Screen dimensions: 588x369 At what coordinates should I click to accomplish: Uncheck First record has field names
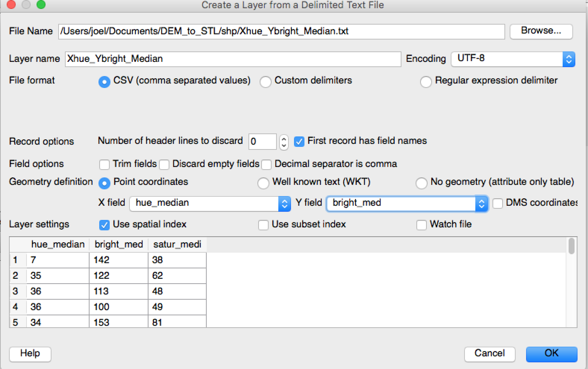tap(299, 142)
